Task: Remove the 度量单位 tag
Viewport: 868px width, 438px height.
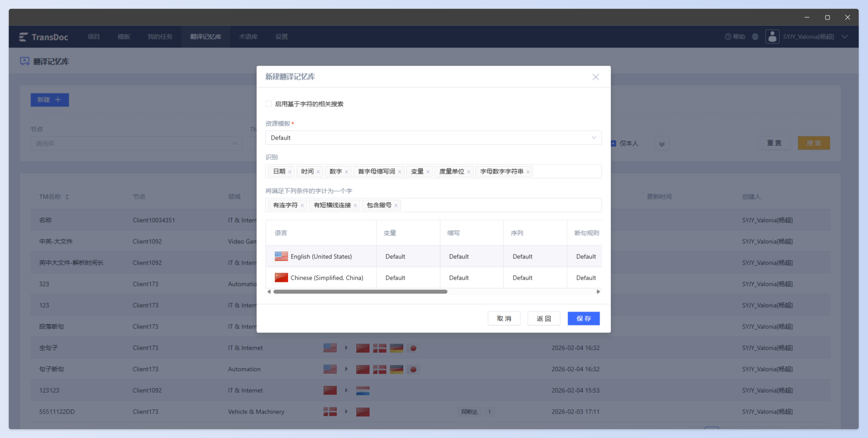Action: [469, 172]
